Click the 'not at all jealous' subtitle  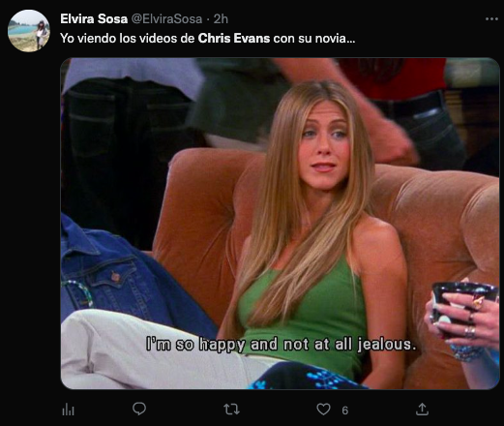click(x=349, y=345)
